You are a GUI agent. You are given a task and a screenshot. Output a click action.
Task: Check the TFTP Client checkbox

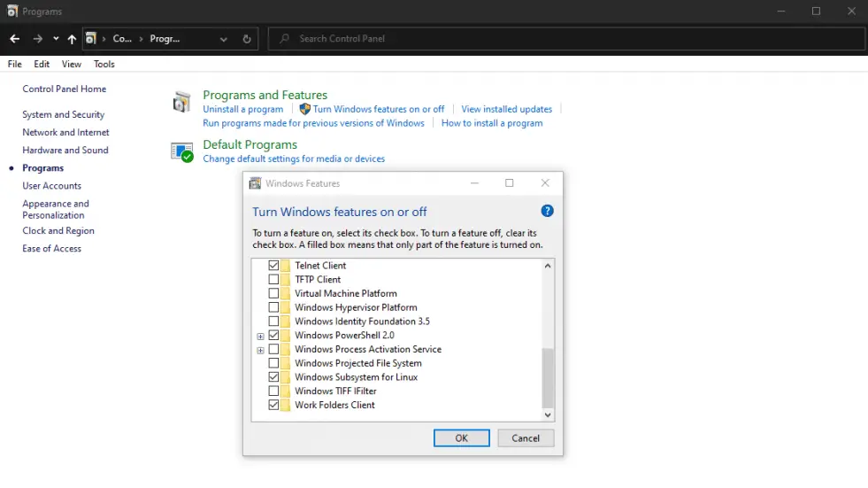click(x=273, y=279)
